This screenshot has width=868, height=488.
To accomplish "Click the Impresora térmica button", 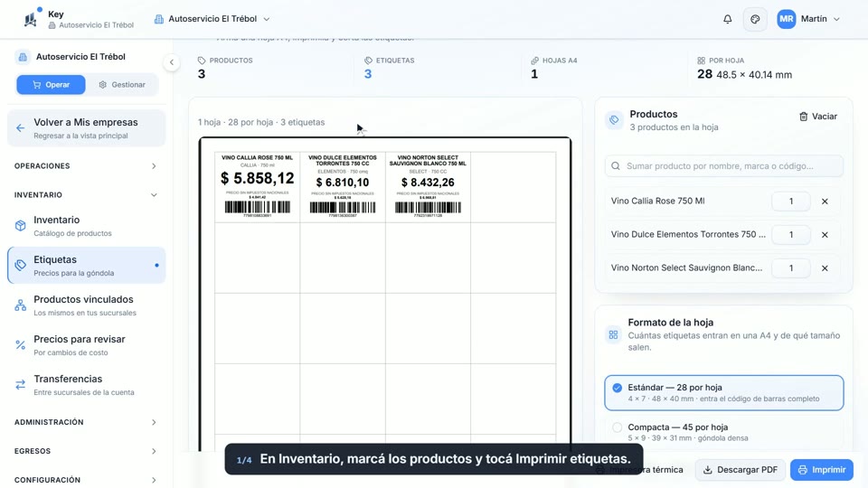I will click(x=639, y=470).
